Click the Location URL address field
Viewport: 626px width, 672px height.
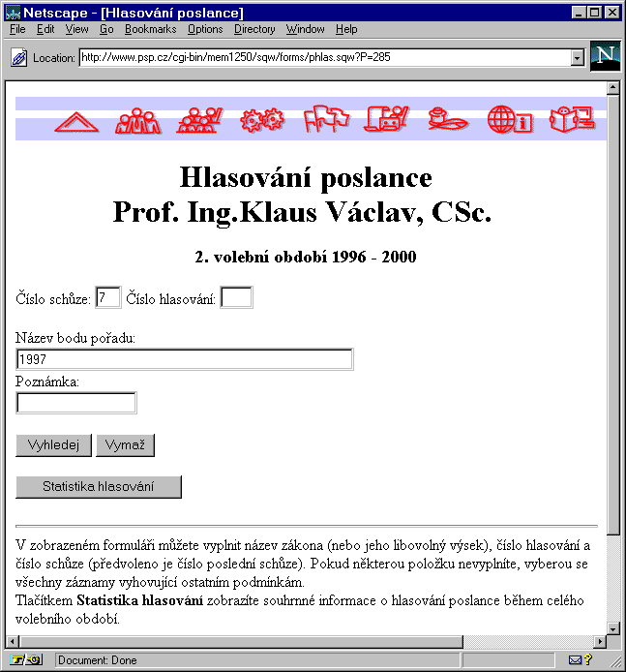pyautogui.click(x=324, y=57)
